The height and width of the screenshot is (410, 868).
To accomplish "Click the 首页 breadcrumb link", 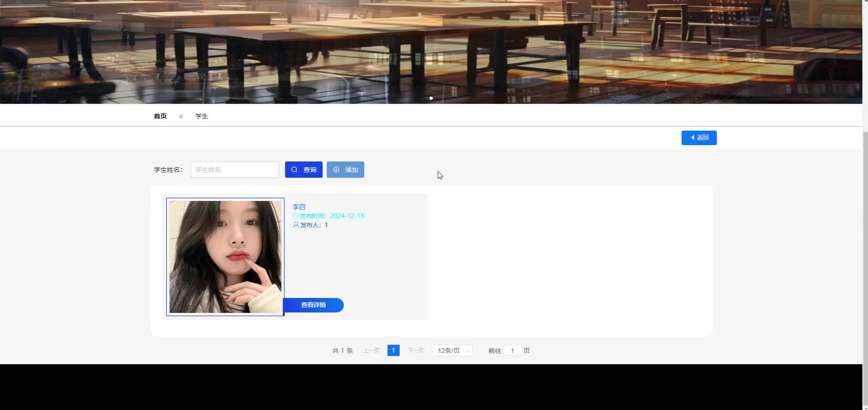I will pyautogui.click(x=160, y=116).
